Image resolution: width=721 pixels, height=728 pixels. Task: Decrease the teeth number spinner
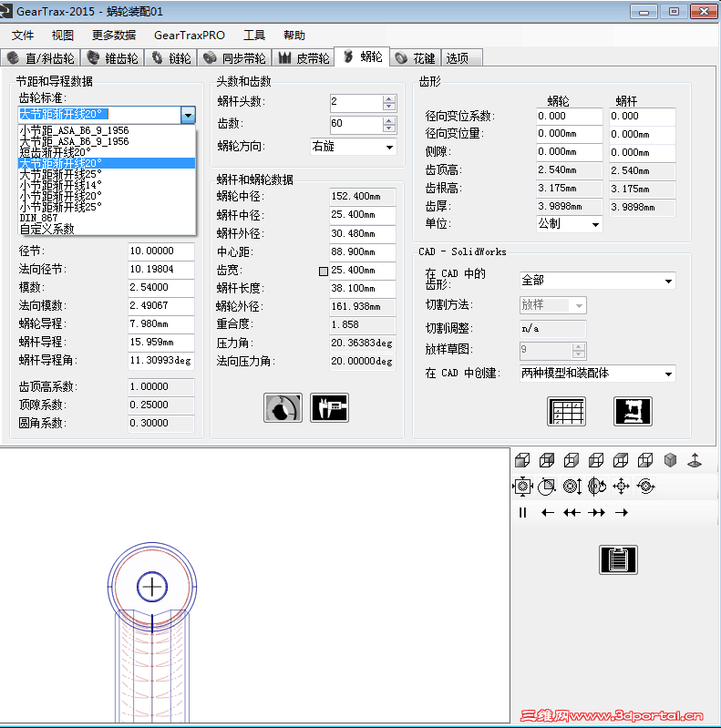[389, 128]
